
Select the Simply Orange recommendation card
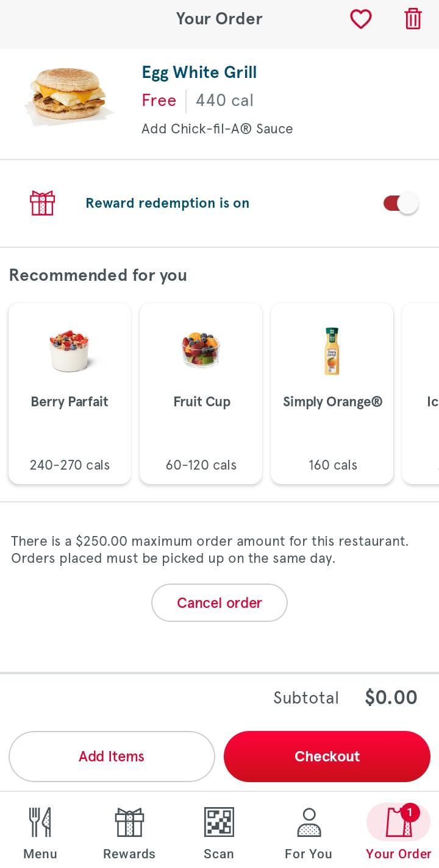coord(332,393)
